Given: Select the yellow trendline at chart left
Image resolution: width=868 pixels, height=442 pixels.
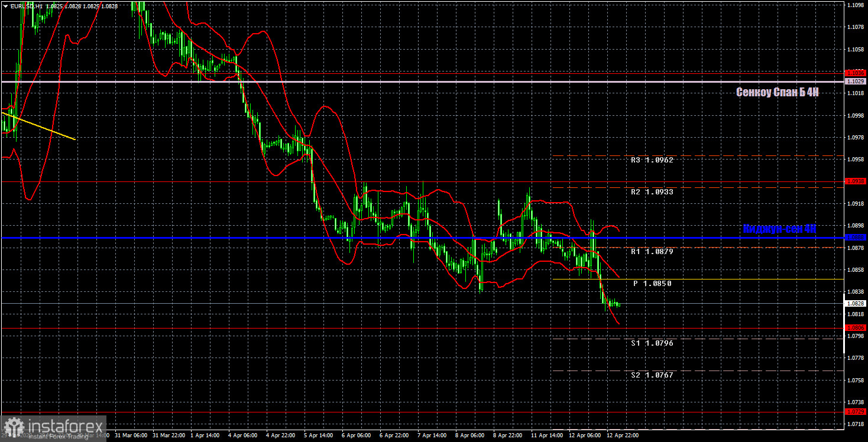Looking at the screenshot, I should point(38,125).
